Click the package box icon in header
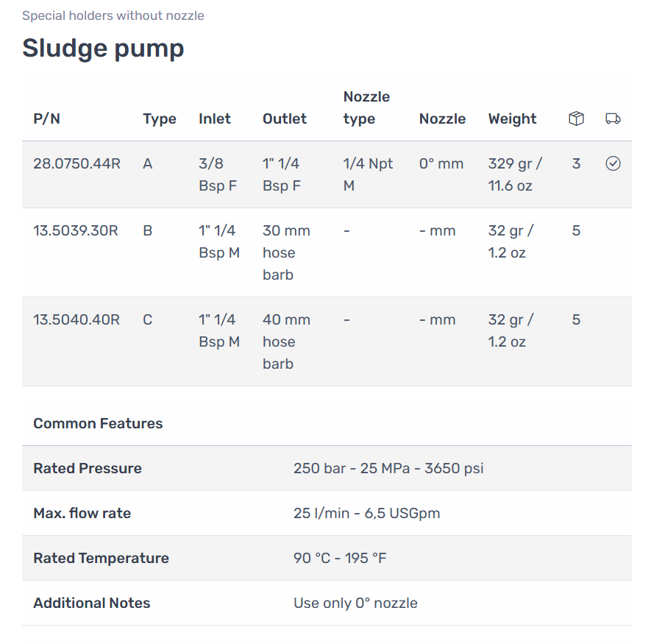665x644 pixels. point(576,118)
